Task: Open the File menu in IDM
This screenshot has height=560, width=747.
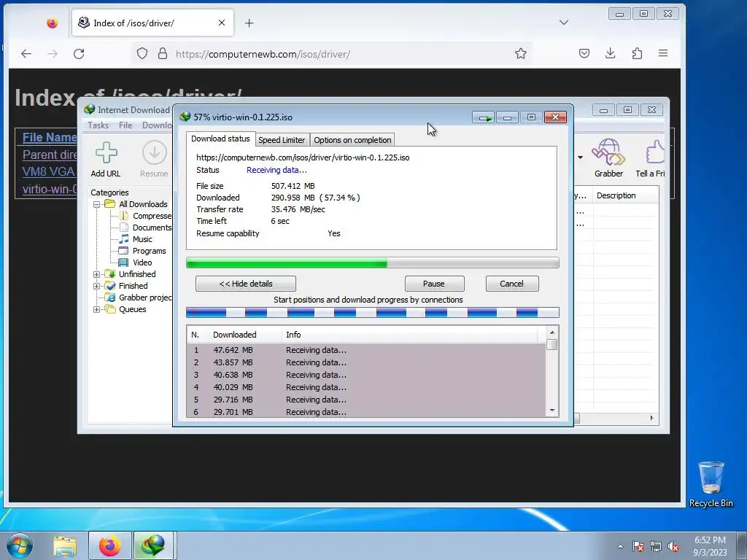Action: (125, 125)
